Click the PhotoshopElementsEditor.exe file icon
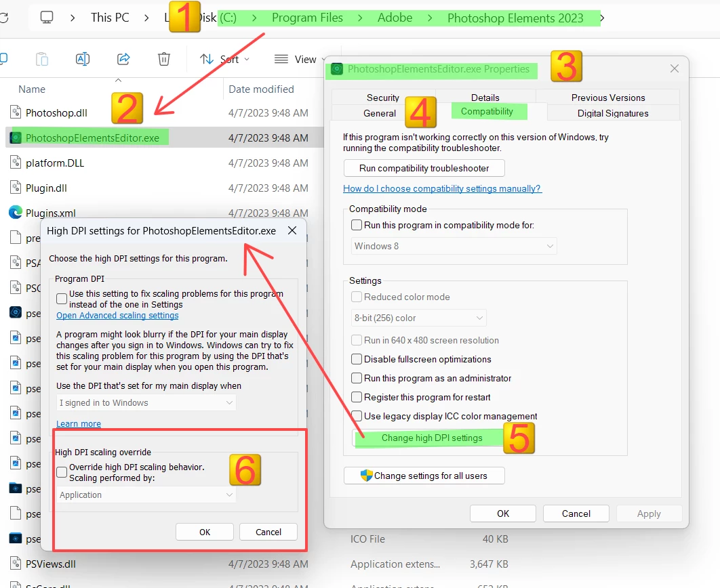 click(16, 138)
